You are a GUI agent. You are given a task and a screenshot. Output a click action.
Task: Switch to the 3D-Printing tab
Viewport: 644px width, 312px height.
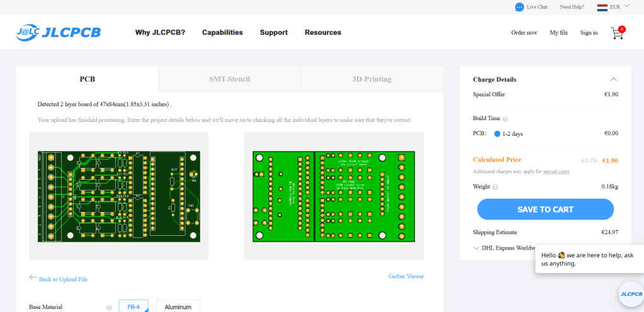pos(371,79)
